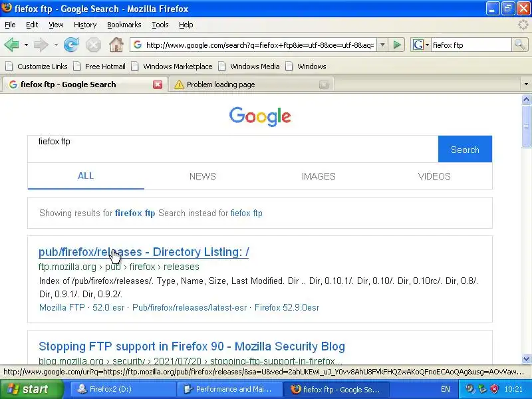The image size is (532, 399).
Task: Open the Mozilla FTP sitelink
Action: click(x=62, y=307)
